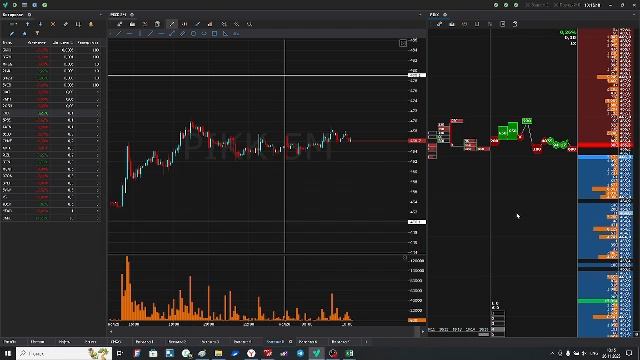Click the Windows taskbar search box

[64, 353]
